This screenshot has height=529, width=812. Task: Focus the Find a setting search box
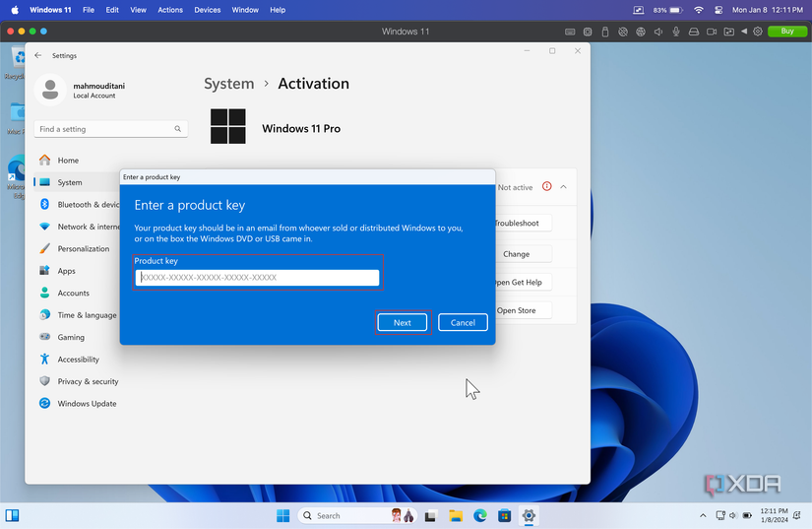[110, 129]
